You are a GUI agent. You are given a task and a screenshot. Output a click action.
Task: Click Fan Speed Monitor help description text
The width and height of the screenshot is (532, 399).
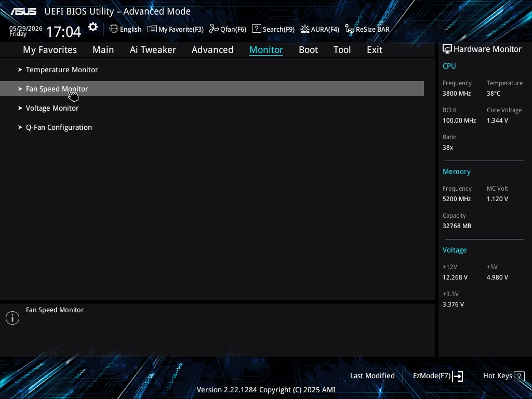[x=55, y=310]
